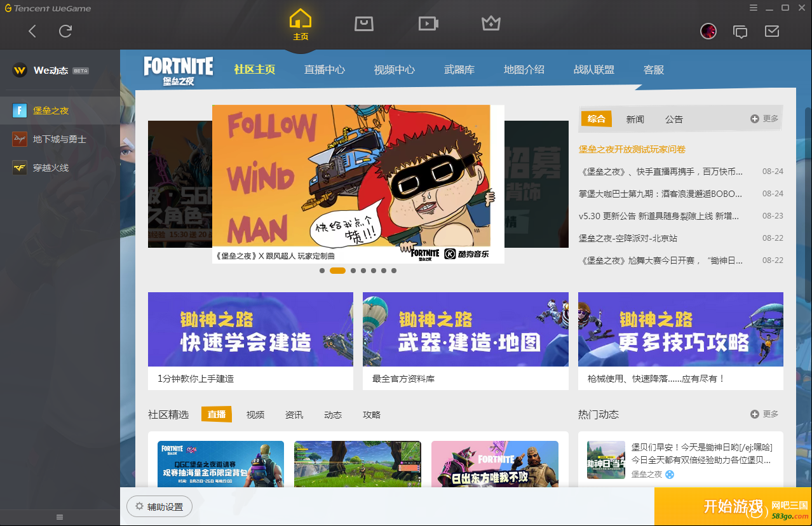Open the 堡贝们早安 hot post thumbnail

click(x=606, y=460)
